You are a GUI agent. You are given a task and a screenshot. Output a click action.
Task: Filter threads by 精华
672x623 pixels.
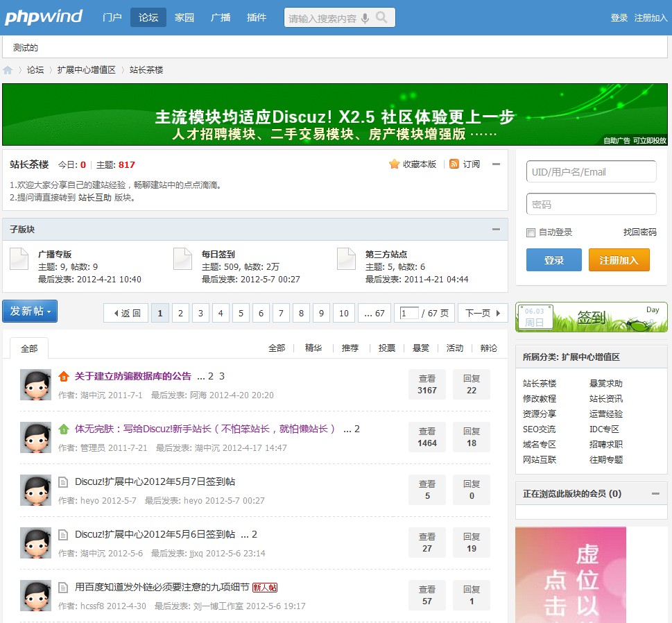pyautogui.click(x=313, y=348)
